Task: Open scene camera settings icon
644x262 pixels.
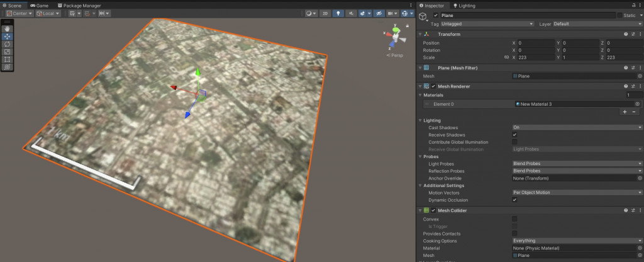Action: click(x=391, y=14)
